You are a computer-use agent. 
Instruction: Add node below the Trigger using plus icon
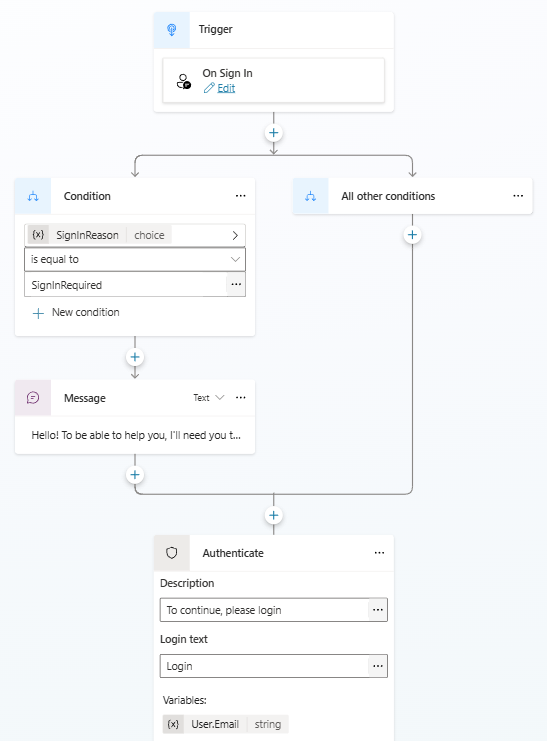pyautogui.click(x=273, y=133)
